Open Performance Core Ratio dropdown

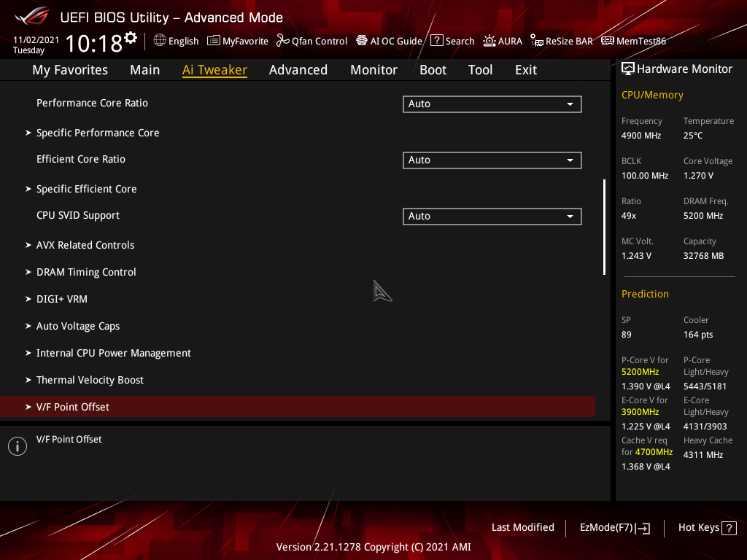click(x=492, y=104)
